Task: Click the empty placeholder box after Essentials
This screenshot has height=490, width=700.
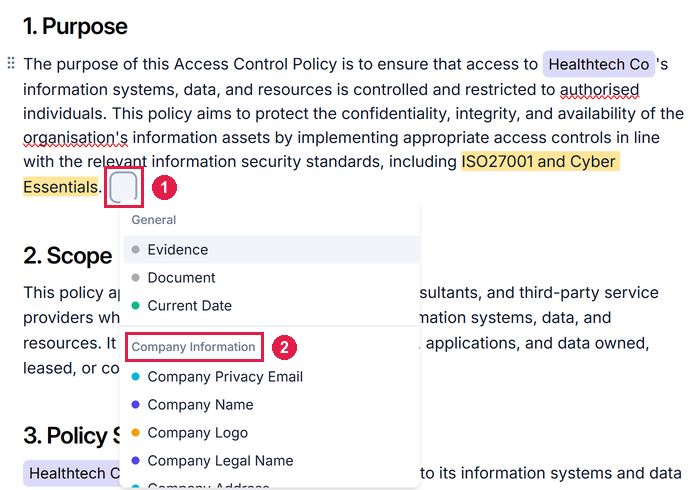Action: click(123, 187)
